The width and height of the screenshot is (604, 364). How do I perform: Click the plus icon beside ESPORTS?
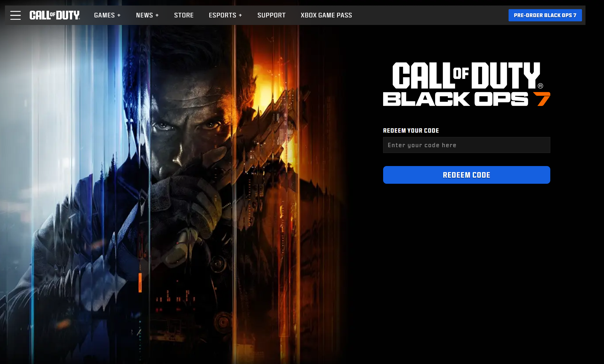pos(240,15)
